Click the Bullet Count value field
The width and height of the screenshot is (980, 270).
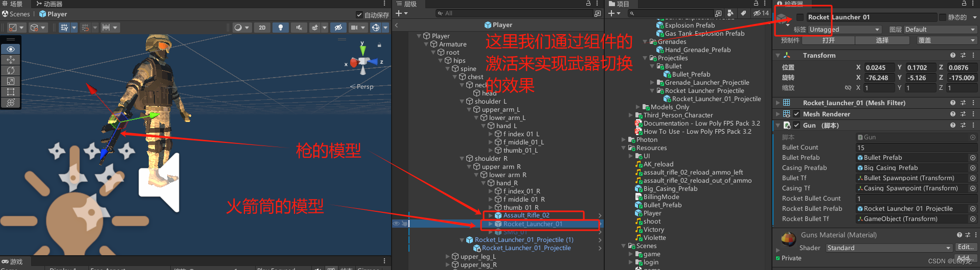[916, 148]
